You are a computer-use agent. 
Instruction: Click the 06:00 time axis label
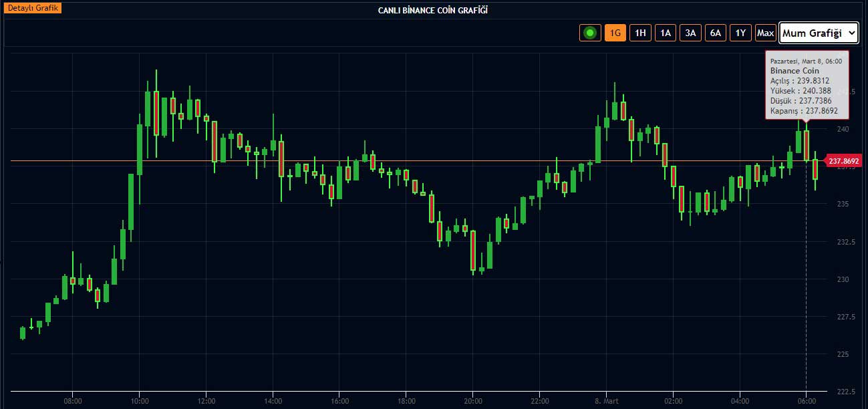click(806, 401)
